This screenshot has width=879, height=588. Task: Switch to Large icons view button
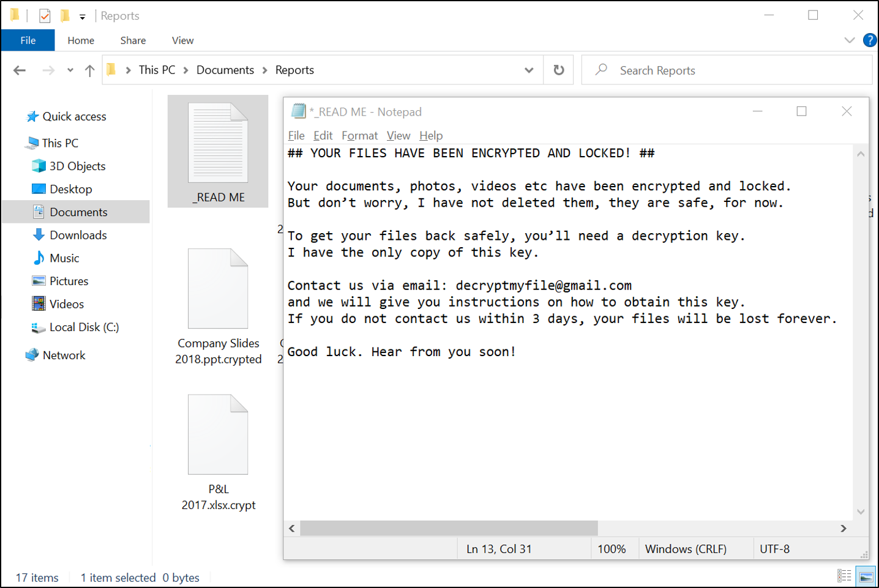point(866,576)
